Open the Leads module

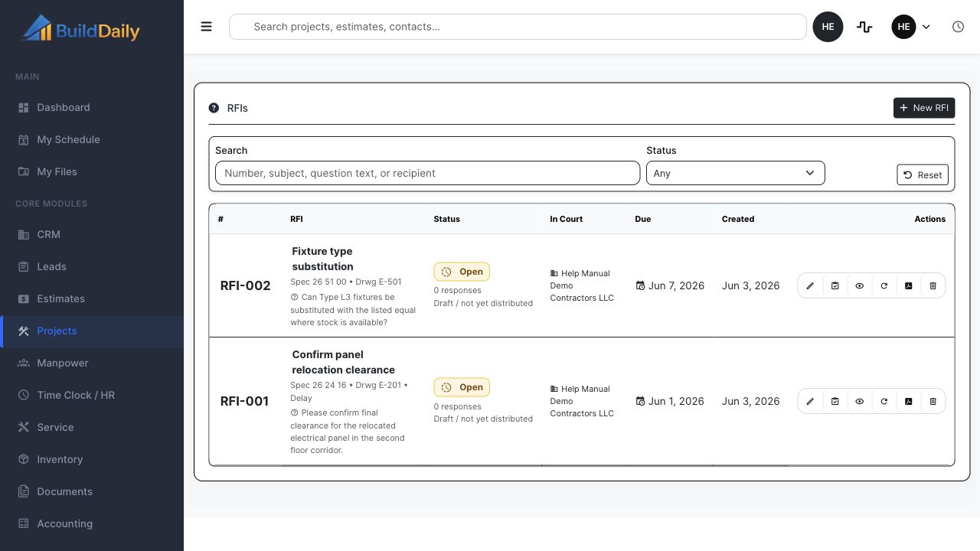tap(92, 266)
